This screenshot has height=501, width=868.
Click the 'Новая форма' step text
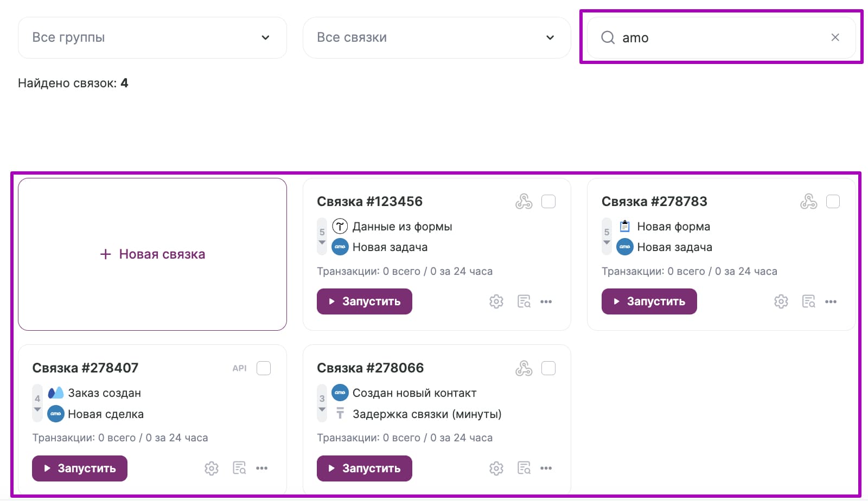point(673,227)
